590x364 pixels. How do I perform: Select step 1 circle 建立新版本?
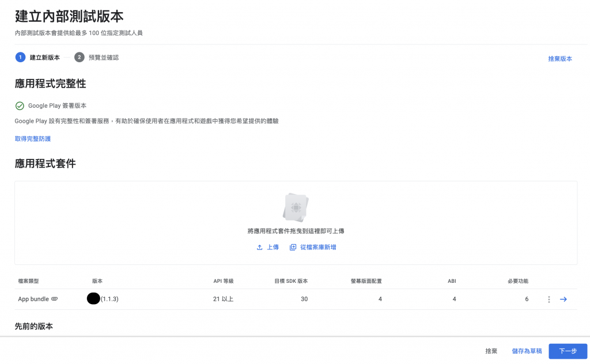tap(20, 57)
